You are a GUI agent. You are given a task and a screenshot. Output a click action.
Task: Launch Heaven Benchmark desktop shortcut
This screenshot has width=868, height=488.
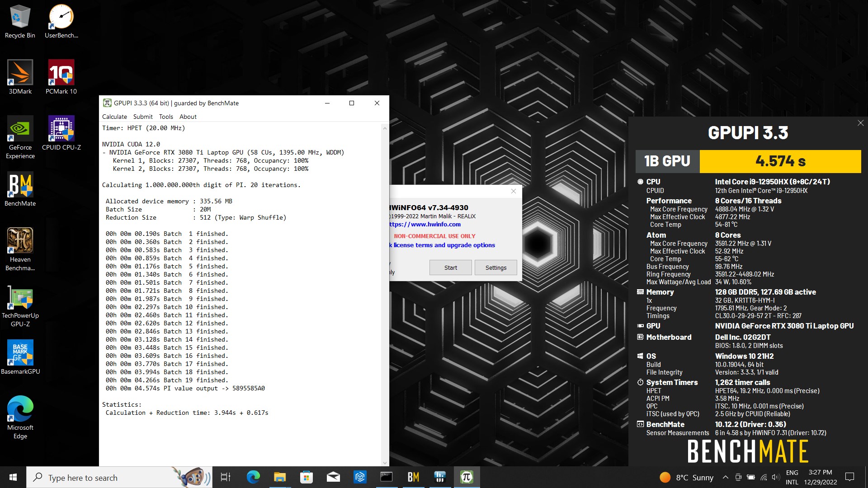20,249
